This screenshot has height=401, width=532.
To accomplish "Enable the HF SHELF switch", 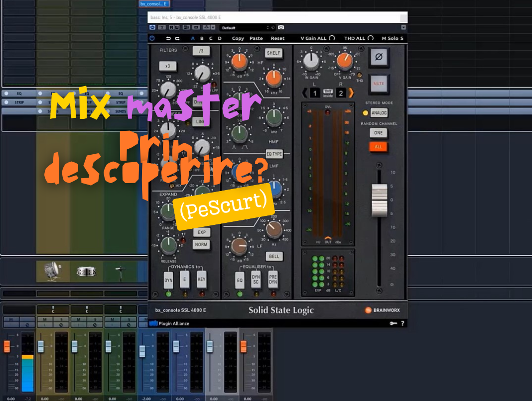I will pos(274,53).
